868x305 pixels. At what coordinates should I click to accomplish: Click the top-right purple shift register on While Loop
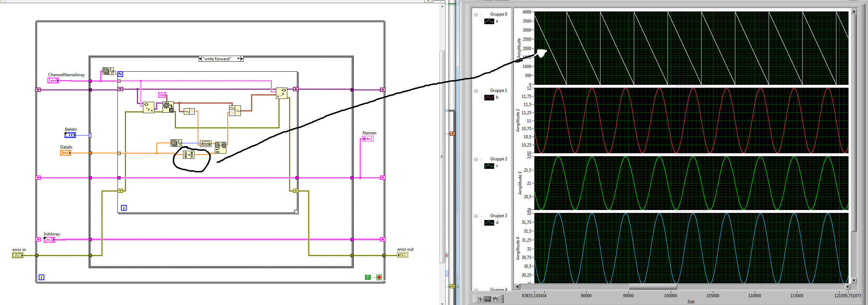382,90
